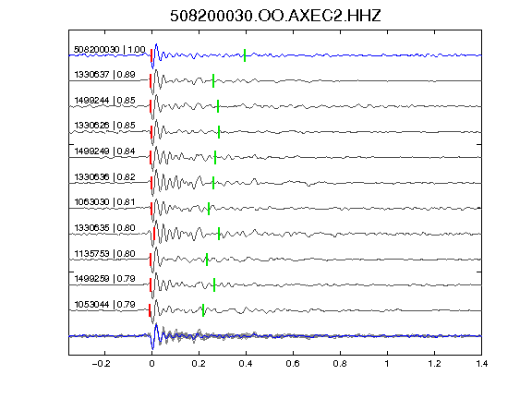
Task: Click green marker on trace 1063030
Action: (x=209, y=209)
